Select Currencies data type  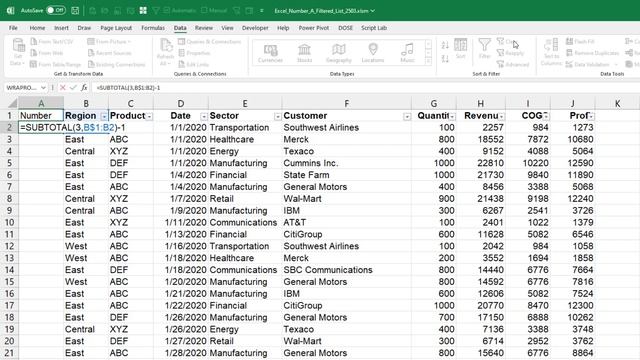pyautogui.click(x=270, y=53)
